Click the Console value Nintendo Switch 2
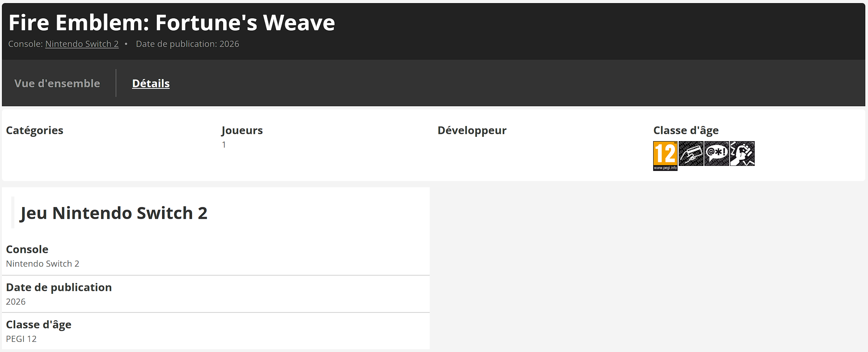 coord(43,263)
